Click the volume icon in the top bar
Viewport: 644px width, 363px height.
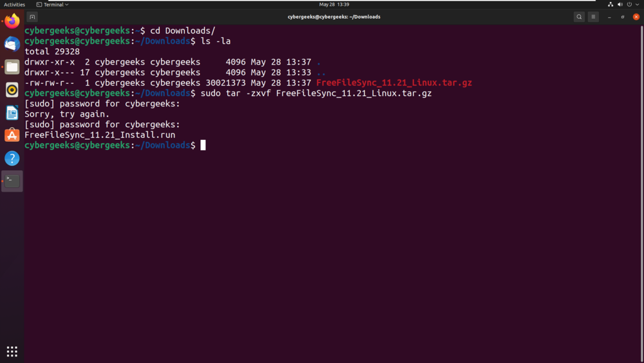pos(620,5)
